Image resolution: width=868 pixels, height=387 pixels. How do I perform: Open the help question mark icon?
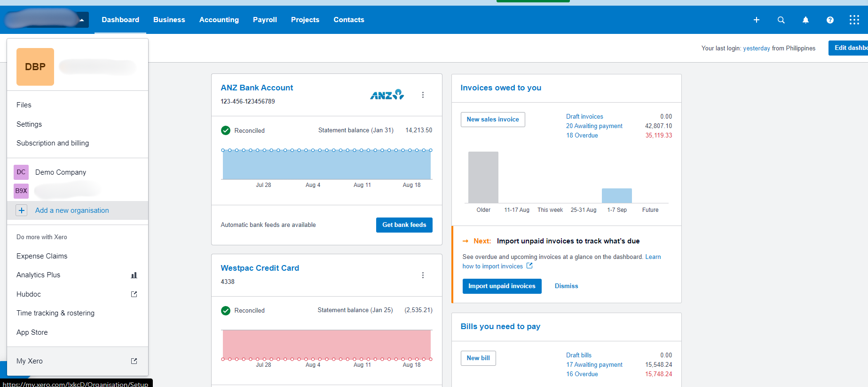830,20
